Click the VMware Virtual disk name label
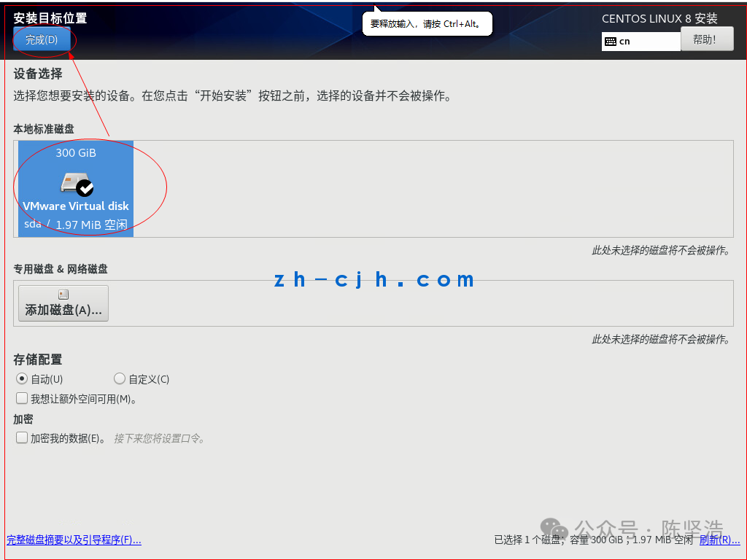The height and width of the screenshot is (560, 747). 76,206
